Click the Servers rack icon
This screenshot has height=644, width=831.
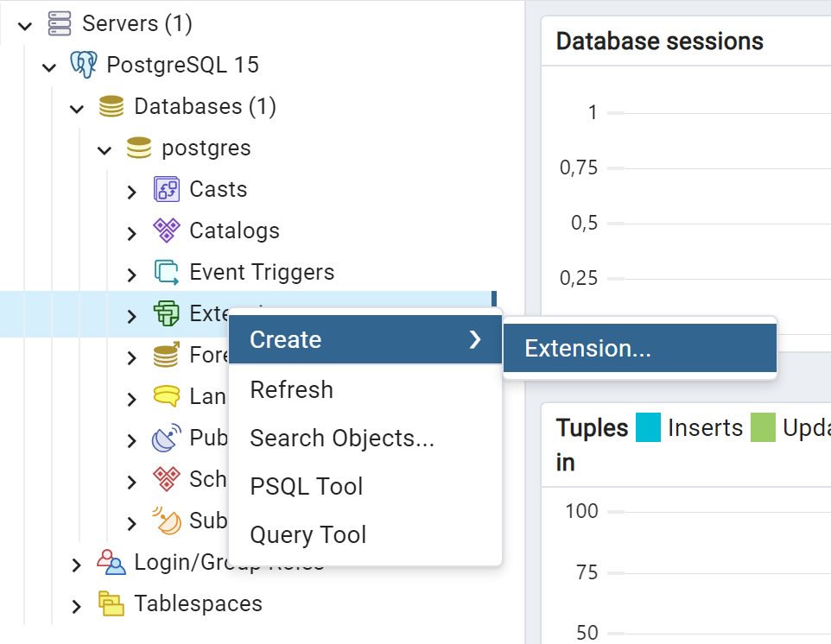point(60,24)
